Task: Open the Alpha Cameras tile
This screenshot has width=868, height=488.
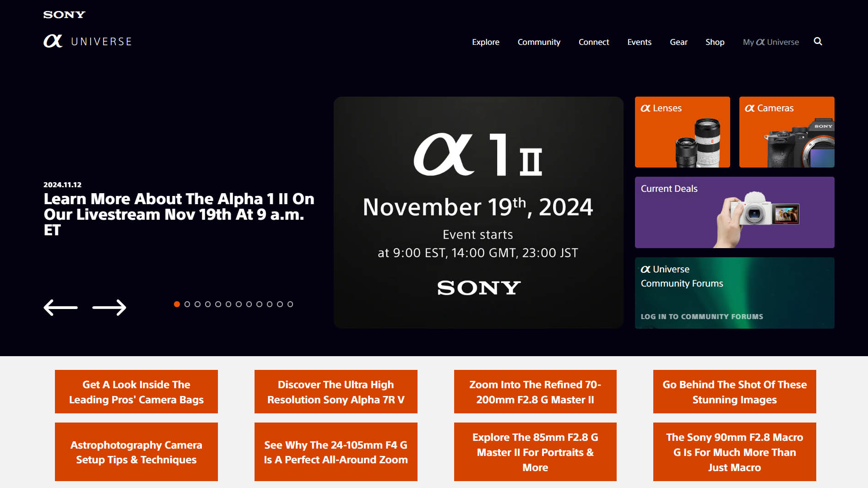Action: click(787, 132)
